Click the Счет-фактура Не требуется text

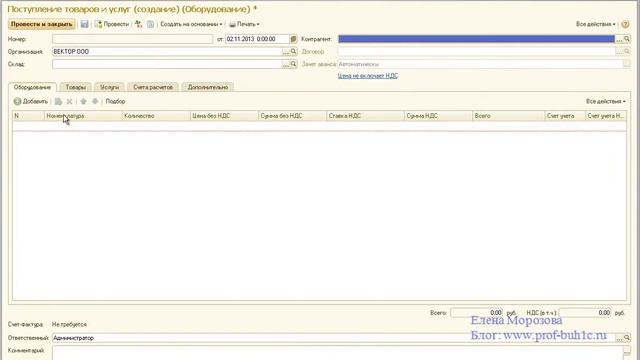tap(69, 324)
